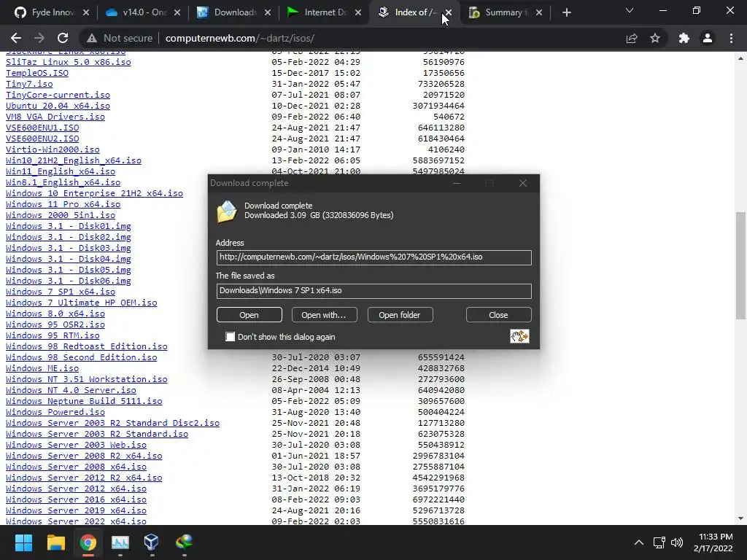The width and height of the screenshot is (747, 560).
Task: Open SliTaz_Linux_5.0_x86.iso link
Action: click(68, 62)
